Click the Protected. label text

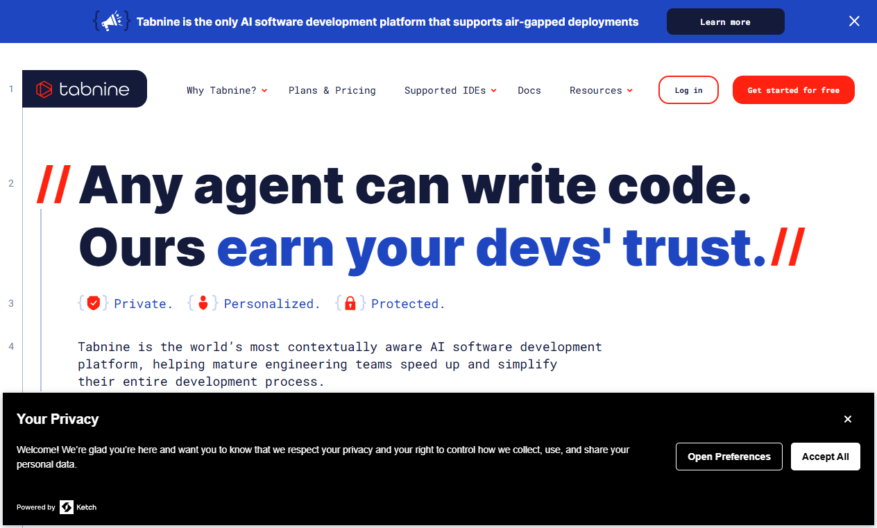408,304
